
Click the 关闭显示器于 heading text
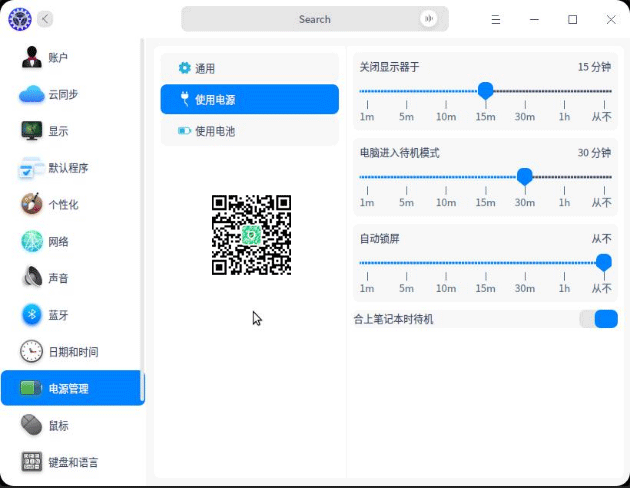[389, 67]
